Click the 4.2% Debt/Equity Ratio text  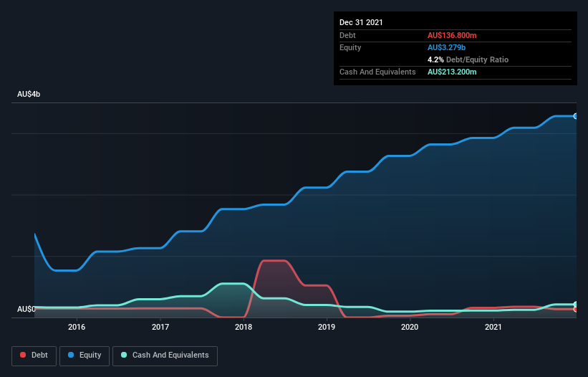[x=468, y=59]
